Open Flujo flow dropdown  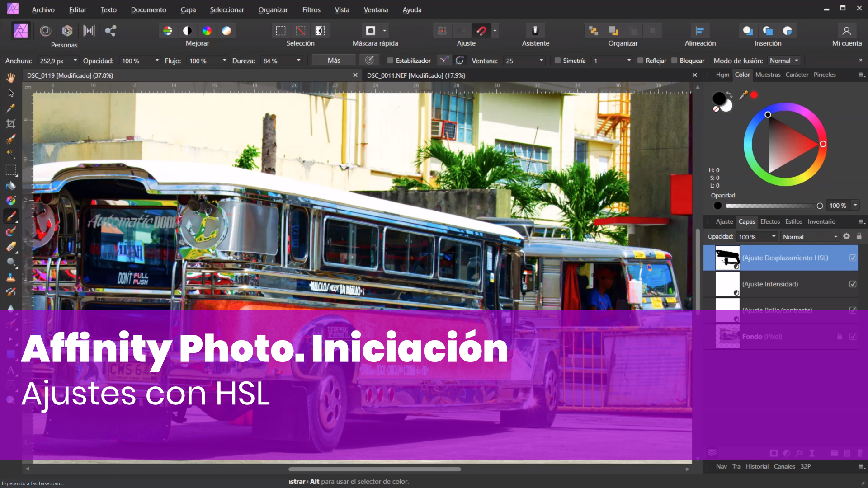[x=224, y=61]
